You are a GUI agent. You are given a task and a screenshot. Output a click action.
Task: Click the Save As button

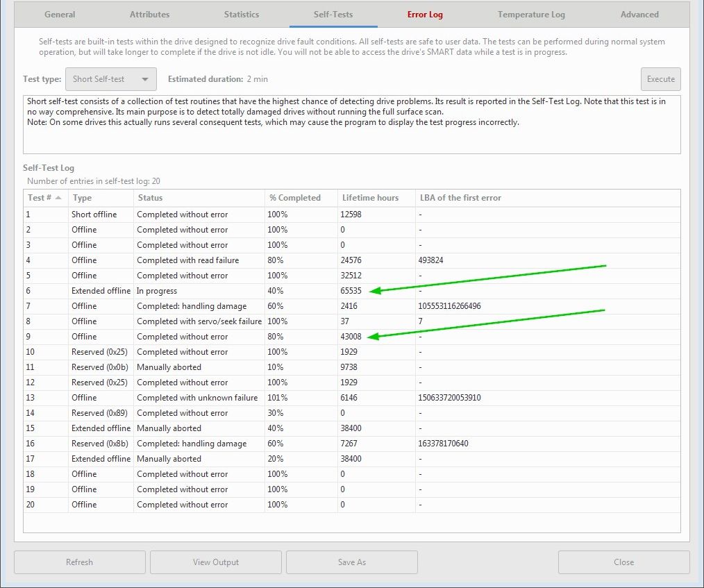tap(351, 562)
